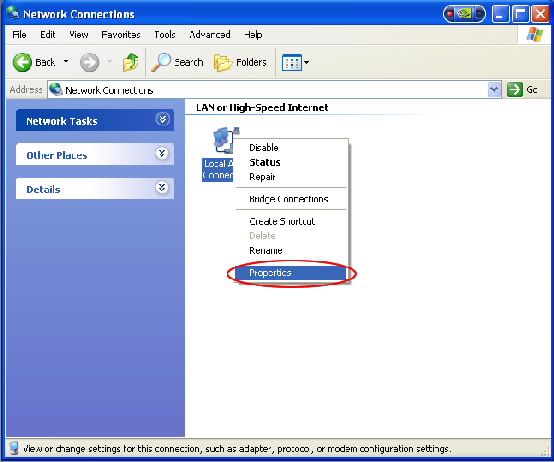Click the green Back arrow icon
The width and height of the screenshot is (554, 462).
coord(22,63)
